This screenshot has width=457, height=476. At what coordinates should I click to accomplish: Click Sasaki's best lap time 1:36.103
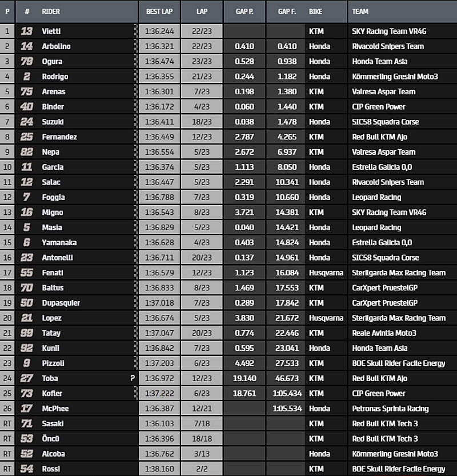pyautogui.click(x=159, y=423)
